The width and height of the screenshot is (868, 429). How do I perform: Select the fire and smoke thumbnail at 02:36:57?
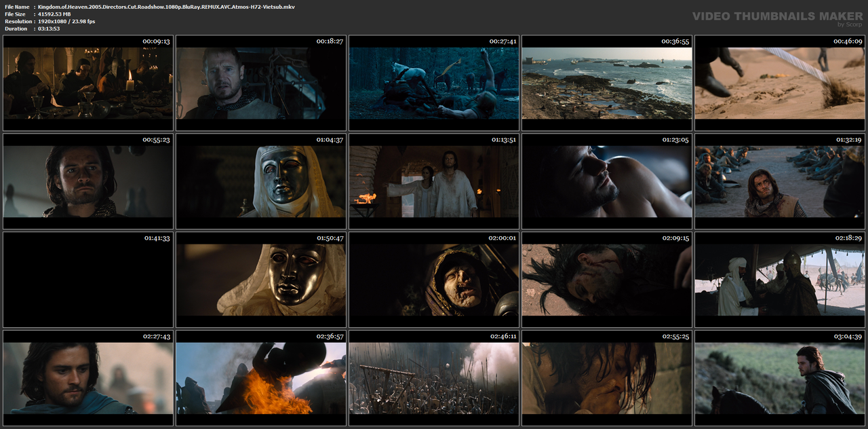pyautogui.click(x=261, y=378)
